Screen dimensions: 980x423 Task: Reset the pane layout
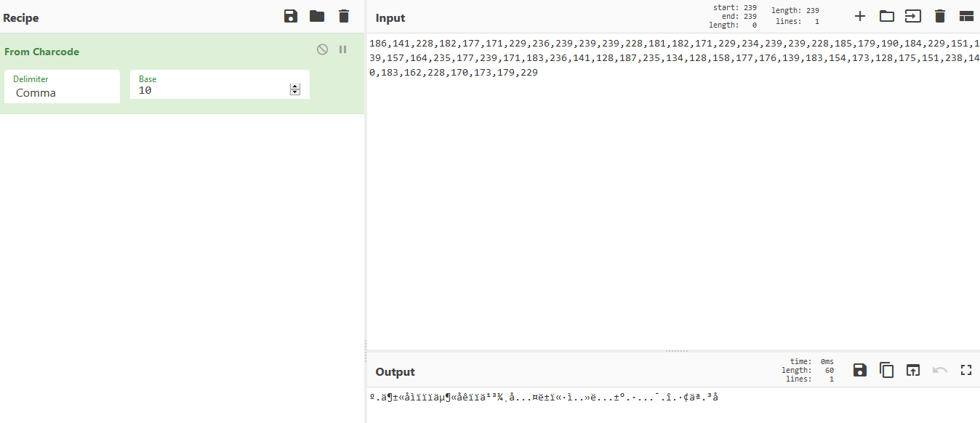click(966, 16)
